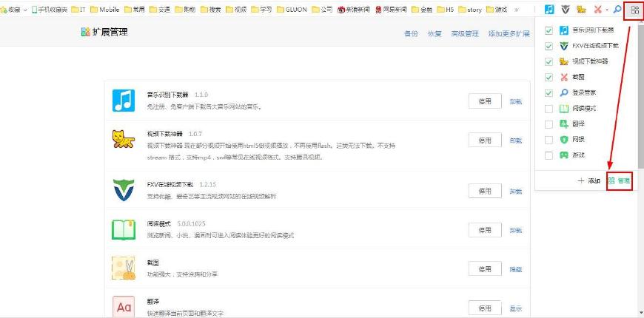Viewport: 644px width, 318px height.
Task: Expand the bookmarks bar overflow chevron »
Action: (x=516, y=10)
